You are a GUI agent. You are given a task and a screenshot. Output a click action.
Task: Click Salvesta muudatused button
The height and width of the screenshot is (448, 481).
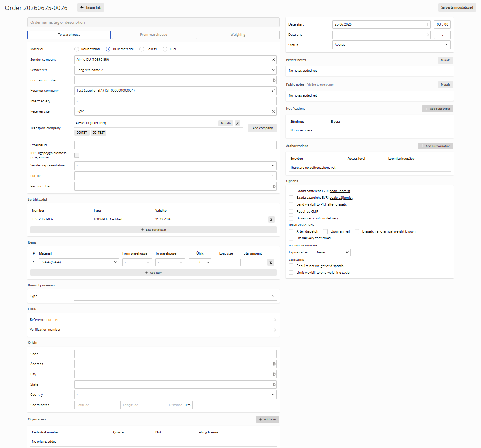[457, 7]
